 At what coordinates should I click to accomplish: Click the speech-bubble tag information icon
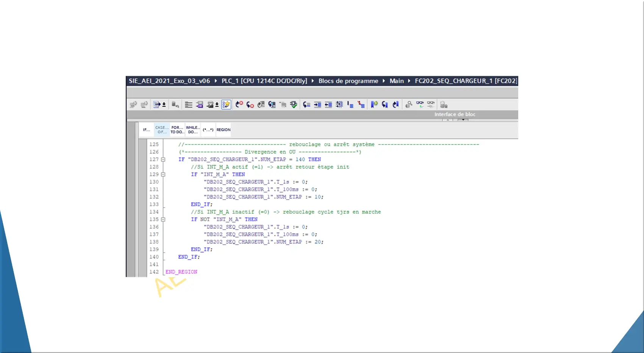pyautogui.click(x=210, y=105)
